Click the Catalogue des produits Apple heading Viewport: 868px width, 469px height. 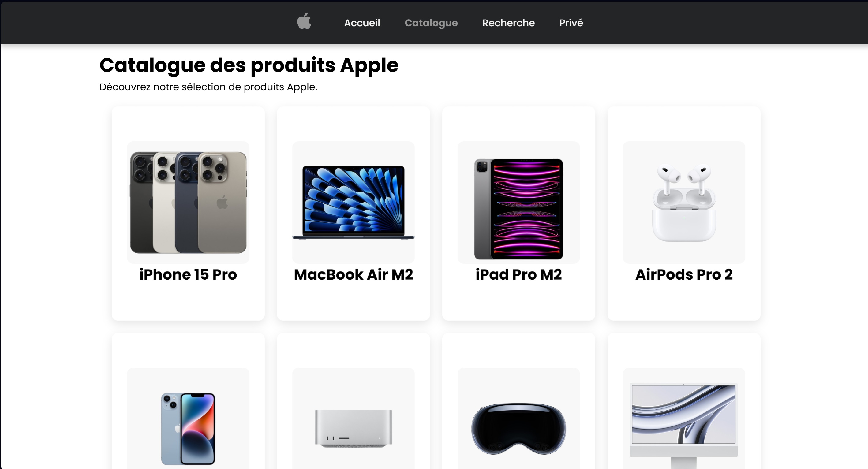249,65
